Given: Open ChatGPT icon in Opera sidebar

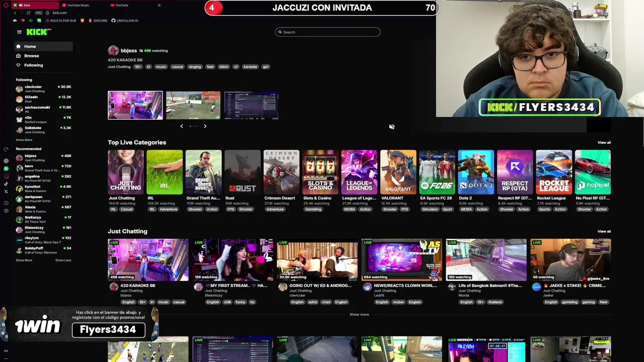Looking at the screenshot, I should point(6,161).
